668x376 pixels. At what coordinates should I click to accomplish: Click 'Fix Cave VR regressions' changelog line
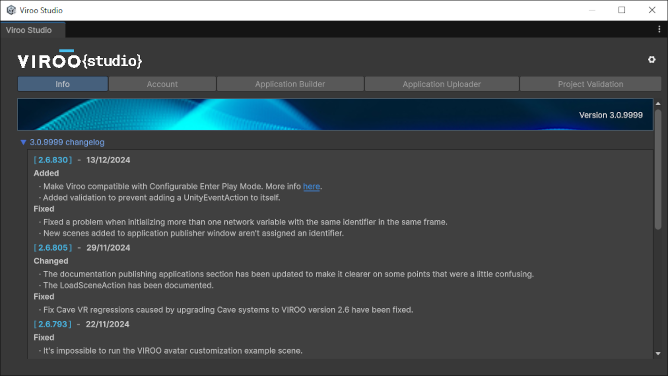(x=226, y=310)
